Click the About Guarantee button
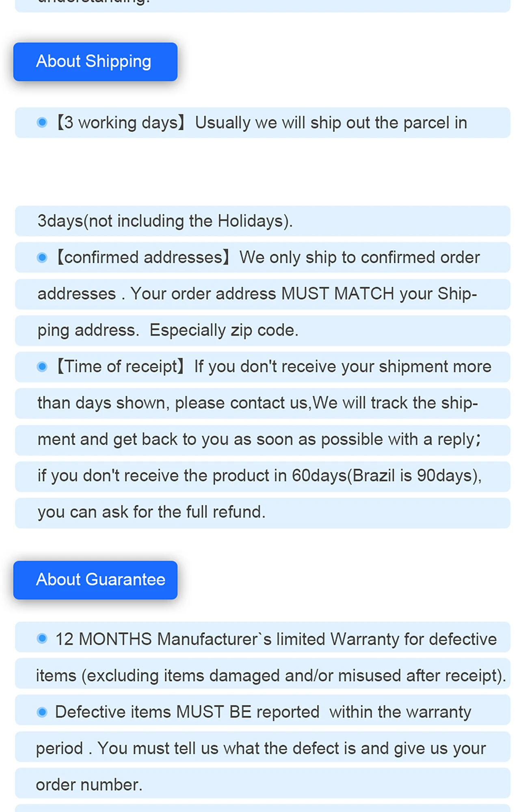Image resolution: width=528 pixels, height=812 pixels. tap(95, 580)
